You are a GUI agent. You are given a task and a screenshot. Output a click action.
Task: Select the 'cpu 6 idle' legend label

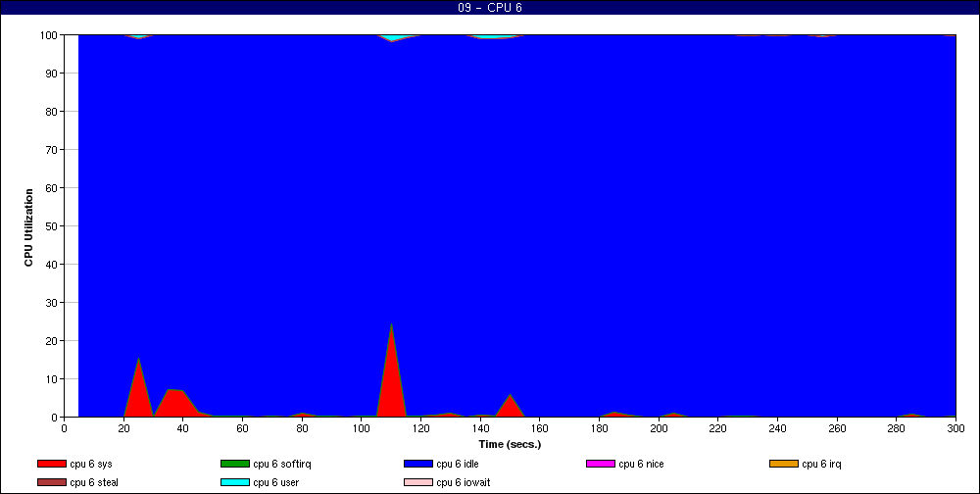pos(458,464)
